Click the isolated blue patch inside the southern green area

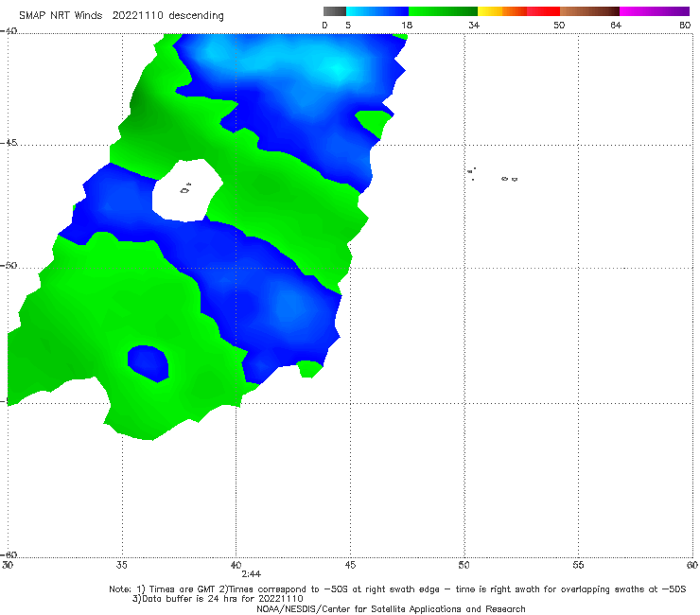coord(148,363)
